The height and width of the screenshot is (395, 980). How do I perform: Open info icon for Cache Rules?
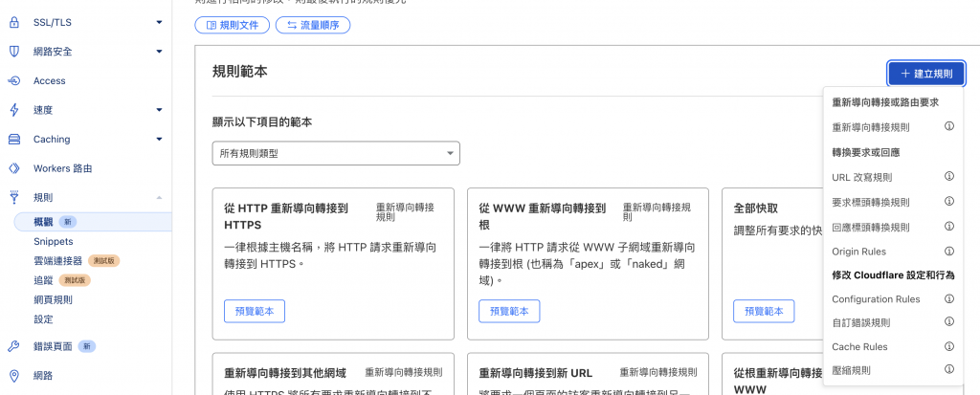point(948,346)
